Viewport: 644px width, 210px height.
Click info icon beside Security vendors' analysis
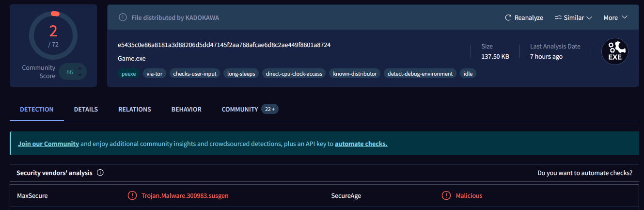(100, 173)
